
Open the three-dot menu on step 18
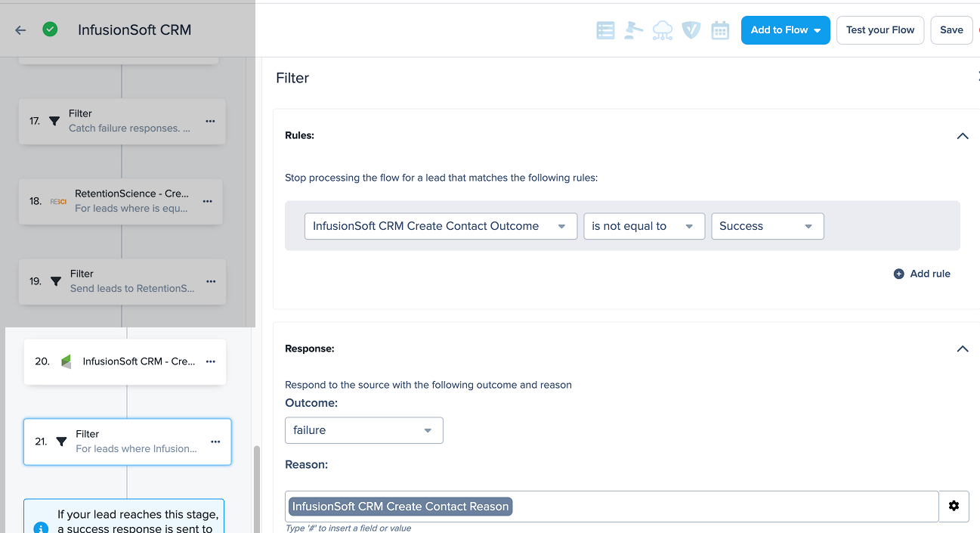[x=208, y=201]
